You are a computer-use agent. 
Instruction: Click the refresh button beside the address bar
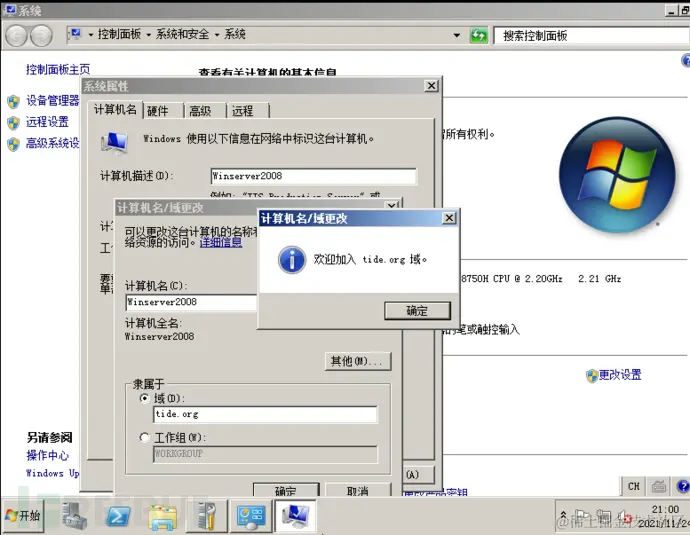(479, 35)
